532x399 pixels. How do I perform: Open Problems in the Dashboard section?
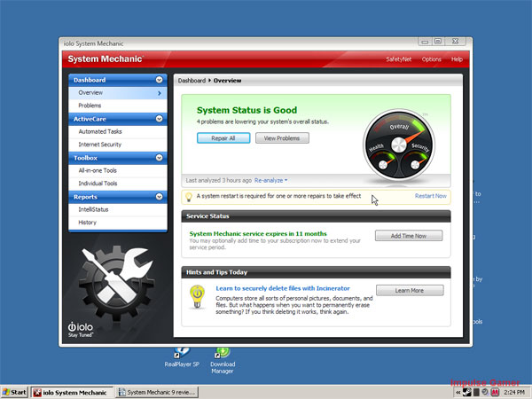118,106
